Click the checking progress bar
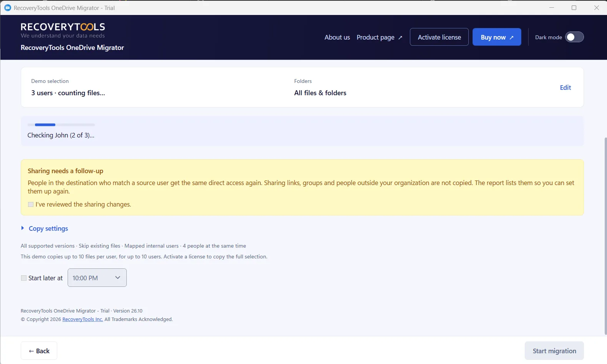 [x=61, y=125]
